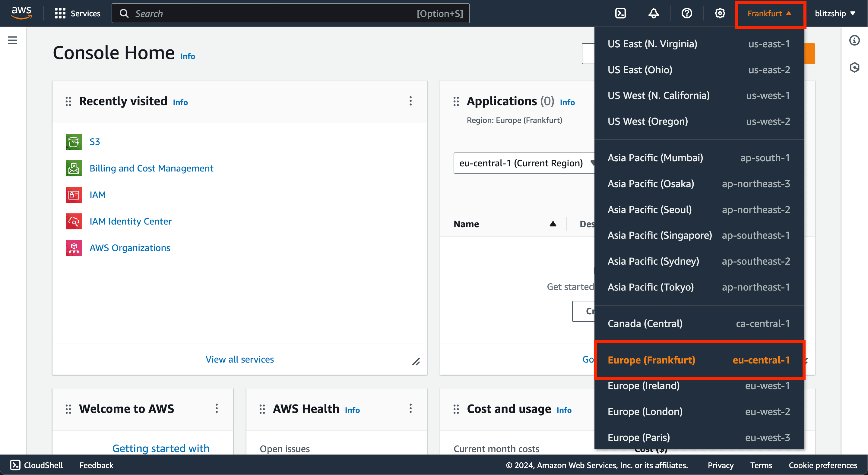The width and height of the screenshot is (868, 475).
Task: Click Info link beside Recently visited
Action: click(180, 102)
